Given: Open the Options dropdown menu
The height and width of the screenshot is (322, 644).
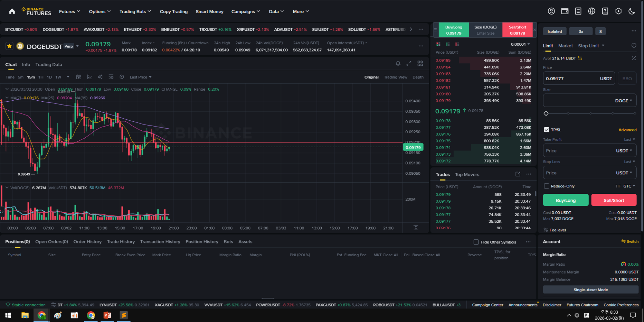Looking at the screenshot, I should coord(100,11).
